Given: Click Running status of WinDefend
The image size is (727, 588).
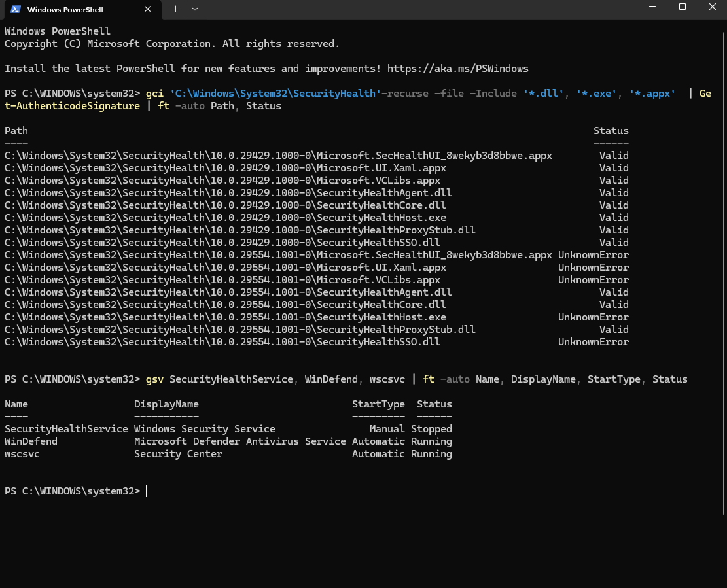Looking at the screenshot, I should click(x=431, y=441).
